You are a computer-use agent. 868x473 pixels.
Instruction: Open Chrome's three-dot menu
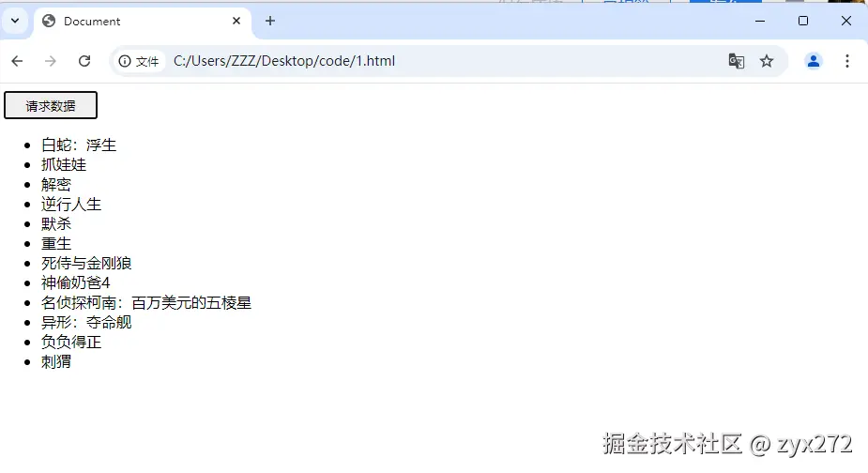tap(847, 61)
